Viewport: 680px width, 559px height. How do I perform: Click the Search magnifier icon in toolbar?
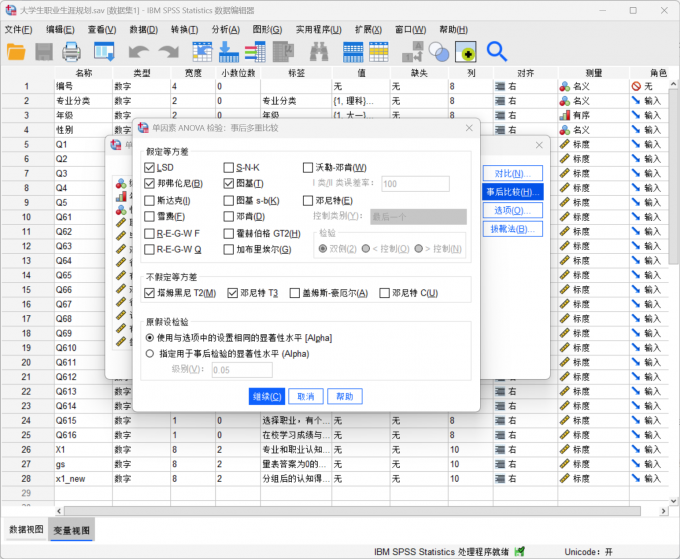[496, 51]
